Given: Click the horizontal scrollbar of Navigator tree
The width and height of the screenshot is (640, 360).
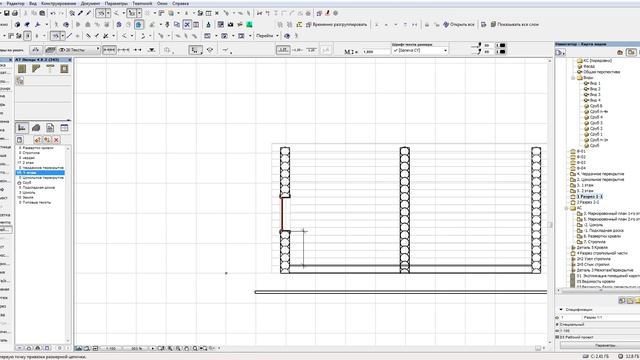Looking at the screenshot, I should (600, 290).
